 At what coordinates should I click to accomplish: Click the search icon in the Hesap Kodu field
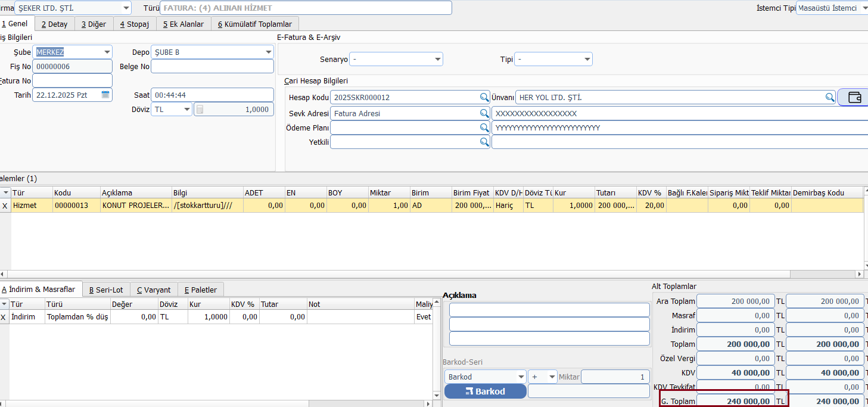click(484, 97)
